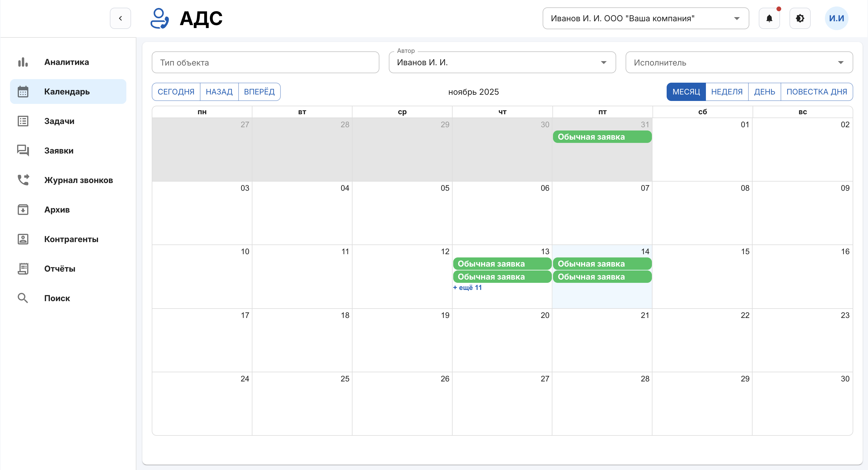Click day number 25
Image resolution: width=868 pixels, height=470 pixels.
(345, 379)
